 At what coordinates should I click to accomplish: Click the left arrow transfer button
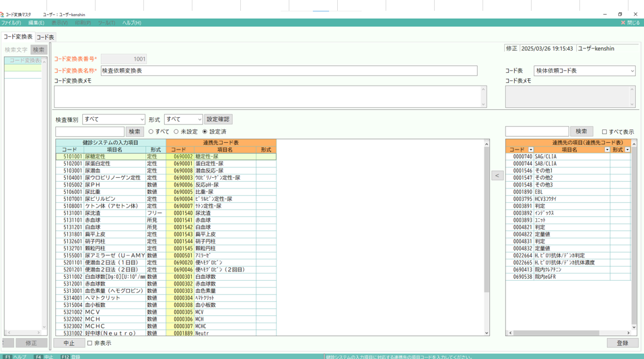point(497,175)
